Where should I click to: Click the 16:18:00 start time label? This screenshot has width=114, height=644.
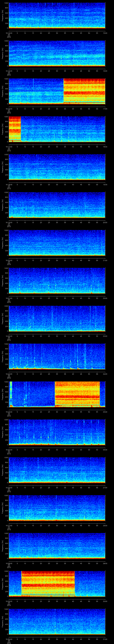[x=9, y=184]
